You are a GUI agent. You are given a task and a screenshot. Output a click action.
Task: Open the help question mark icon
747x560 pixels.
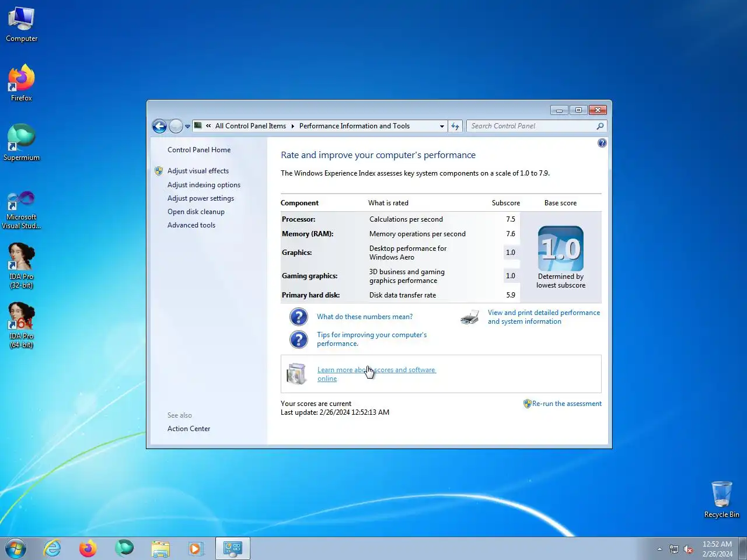tap(602, 143)
